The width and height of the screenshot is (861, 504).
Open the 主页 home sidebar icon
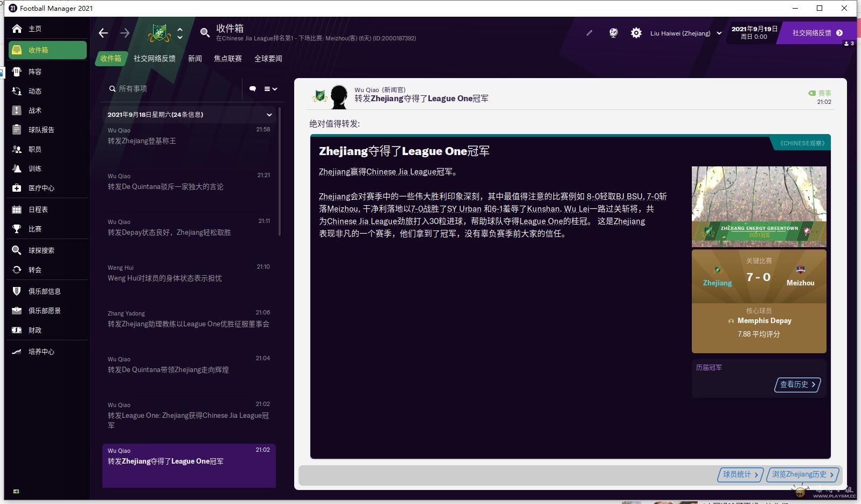pos(17,29)
